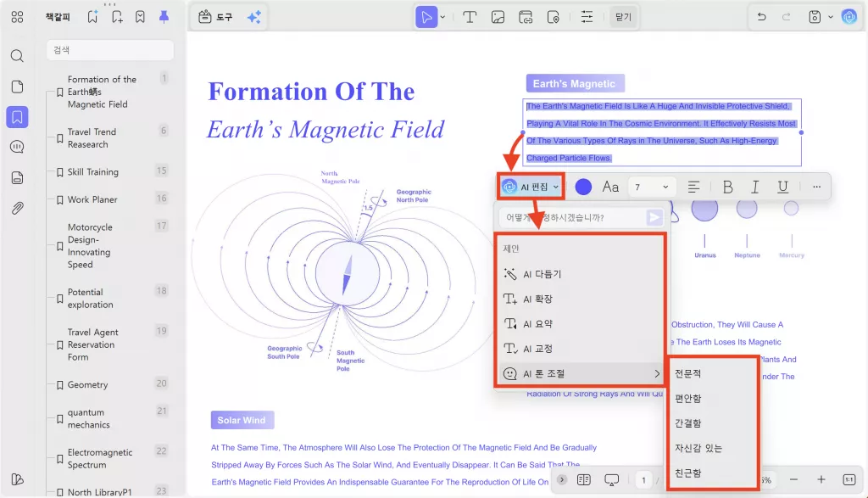Screen dimensions: 868x498
Task: Click the attachments paperclip icon in sidebar
Action: 18,208
